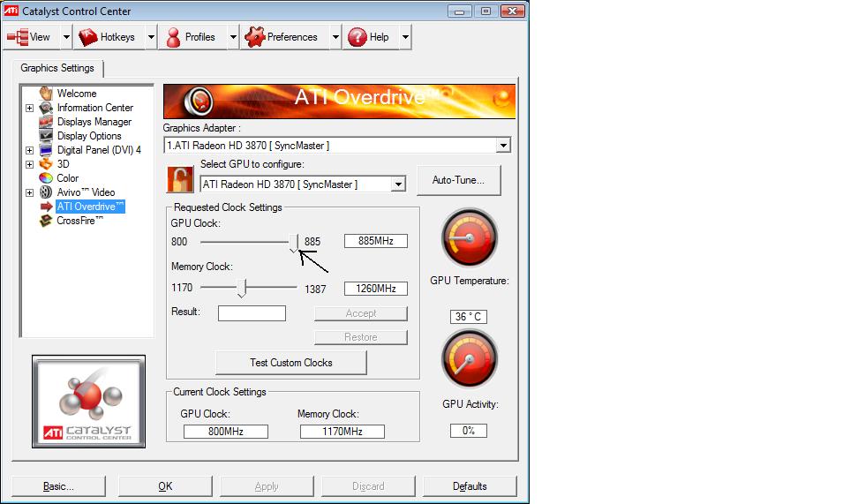The height and width of the screenshot is (504, 843).
Task: Open the Preferences dropdown arrow
Action: [x=335, y=37]
